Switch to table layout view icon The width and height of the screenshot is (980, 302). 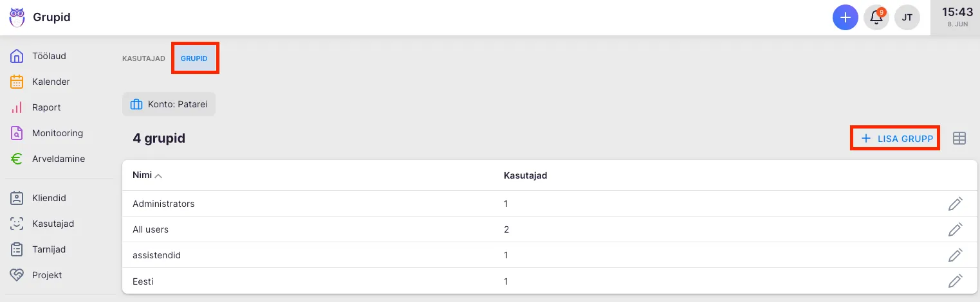(x=959, y=138)
